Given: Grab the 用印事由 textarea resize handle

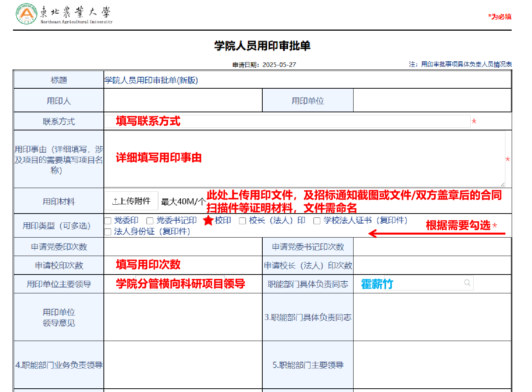Looking at the screenshot, I should 502,184.
